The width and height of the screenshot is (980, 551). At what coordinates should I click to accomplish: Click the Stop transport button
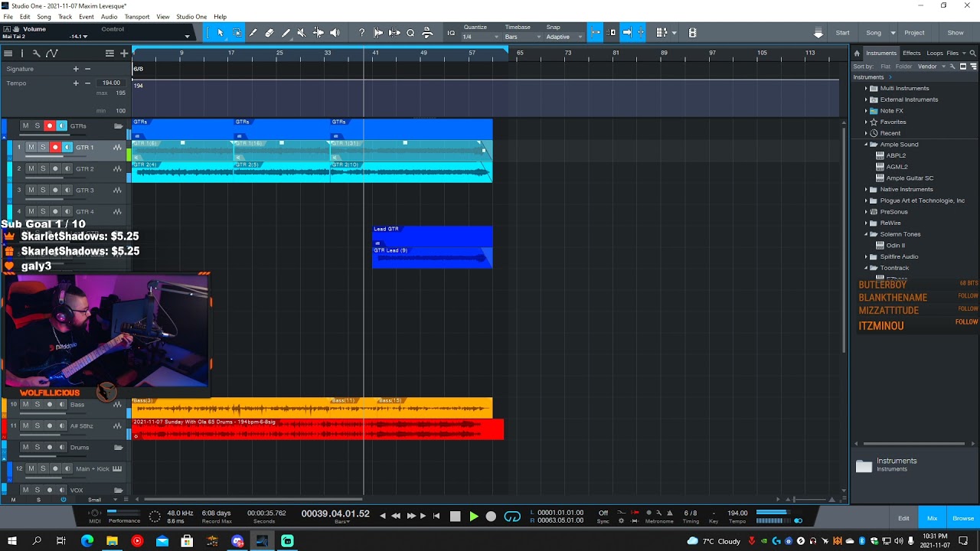[x=455, y=517]
